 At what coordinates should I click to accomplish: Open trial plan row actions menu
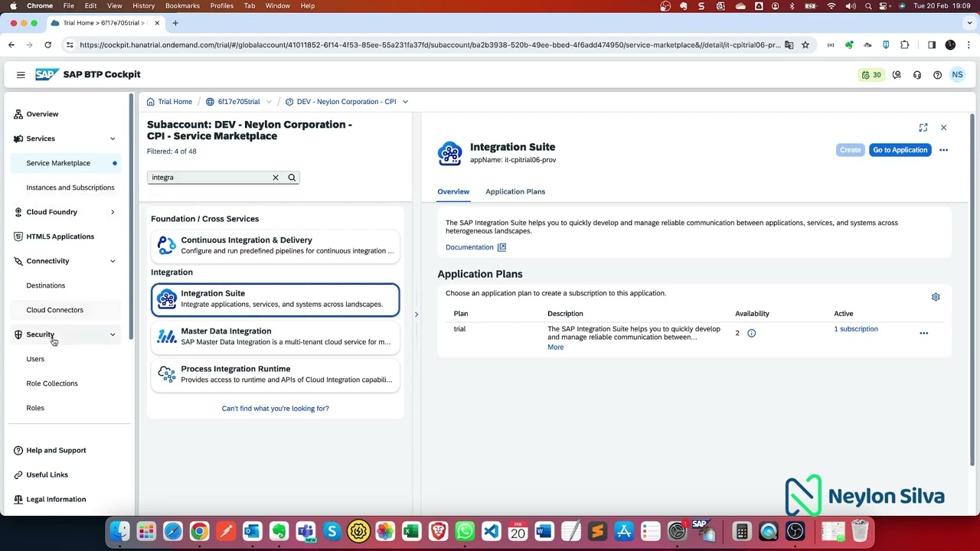[923, 333]
